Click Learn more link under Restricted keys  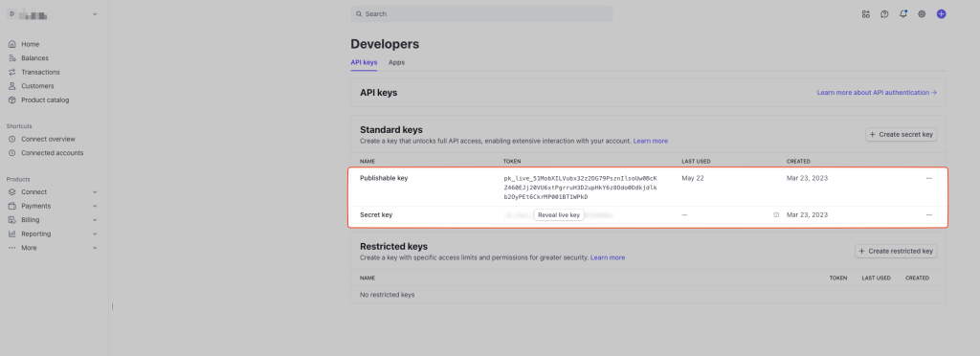point(608,257)
